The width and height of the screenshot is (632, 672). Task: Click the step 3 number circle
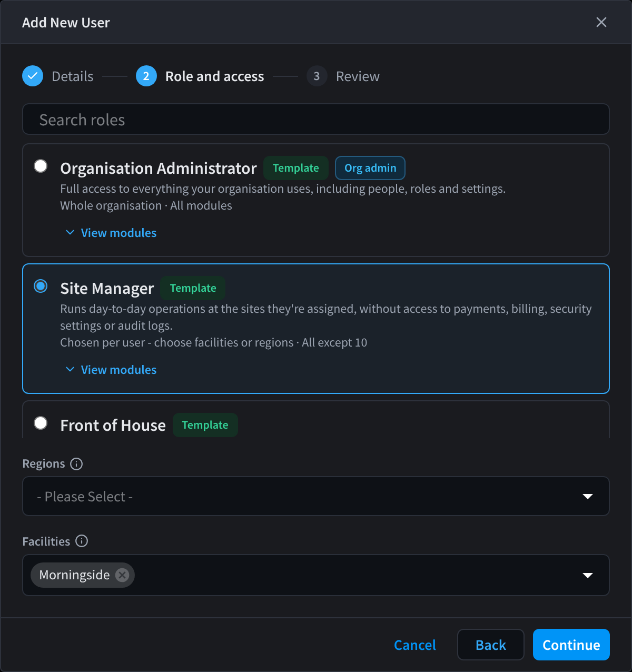(317, 76)
